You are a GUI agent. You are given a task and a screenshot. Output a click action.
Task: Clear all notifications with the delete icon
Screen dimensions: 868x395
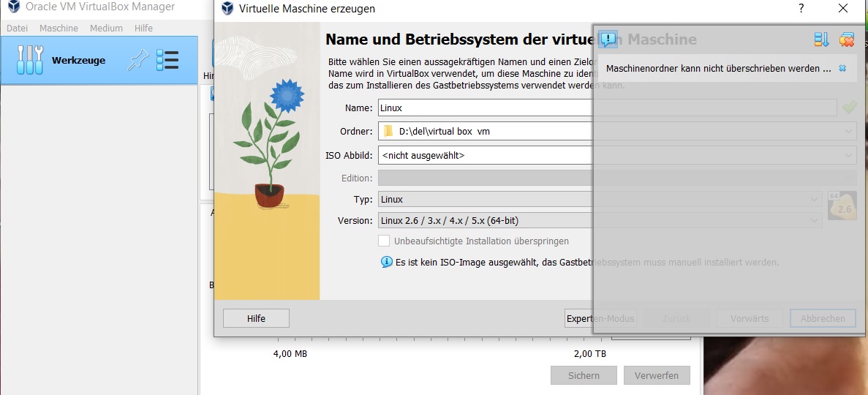click(847, 39)
